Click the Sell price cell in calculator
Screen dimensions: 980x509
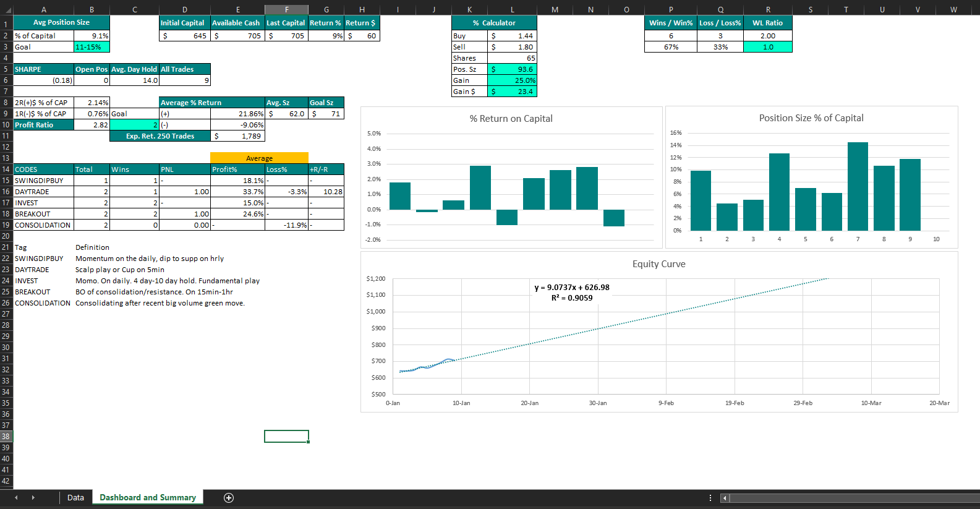click(x=512, y=47)
